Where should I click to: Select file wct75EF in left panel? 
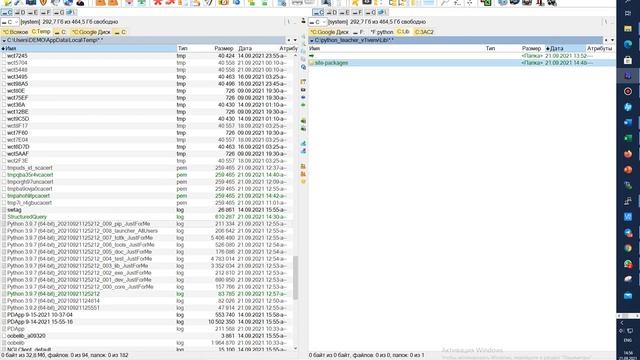tap(147, 98)
